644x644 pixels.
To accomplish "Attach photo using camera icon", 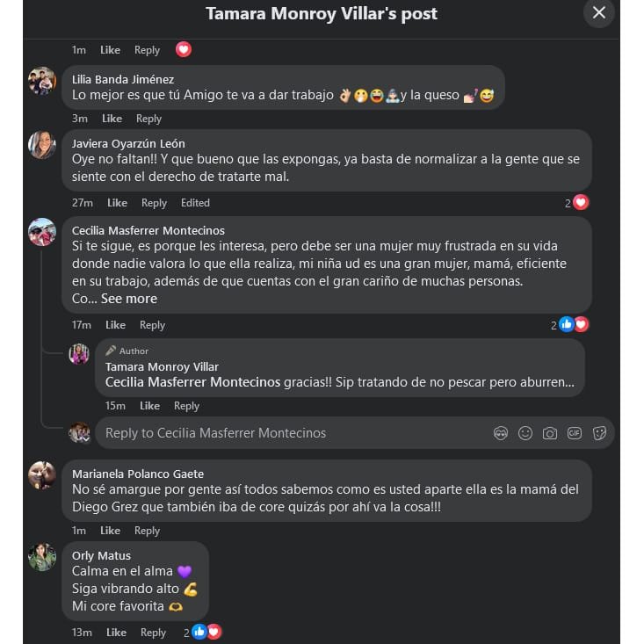I will [550, 433].
